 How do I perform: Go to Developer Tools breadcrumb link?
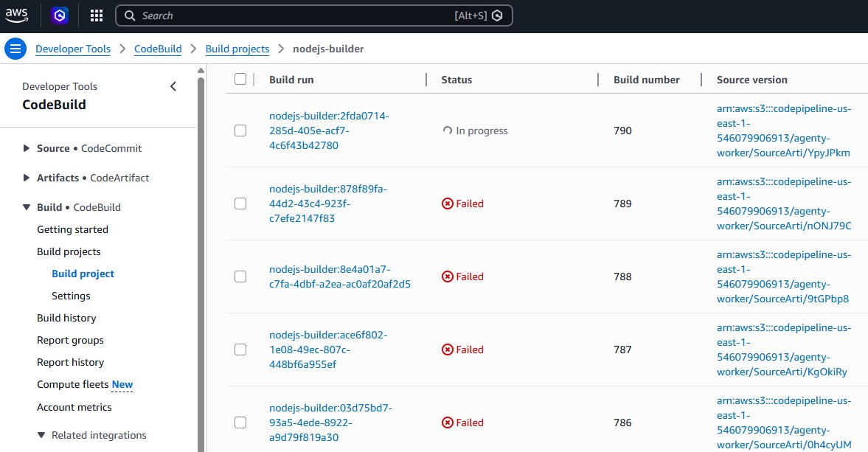[73, 49]
